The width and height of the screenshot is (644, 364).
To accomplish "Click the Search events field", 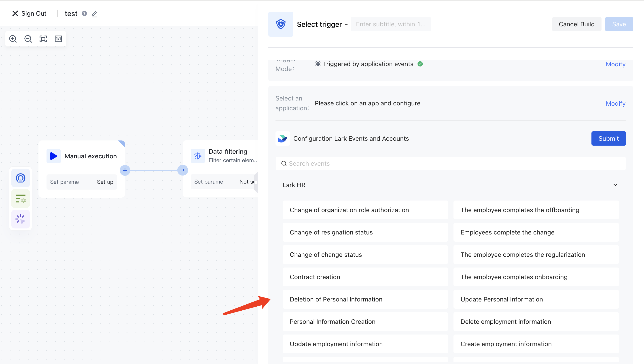I will pos(451,163).
